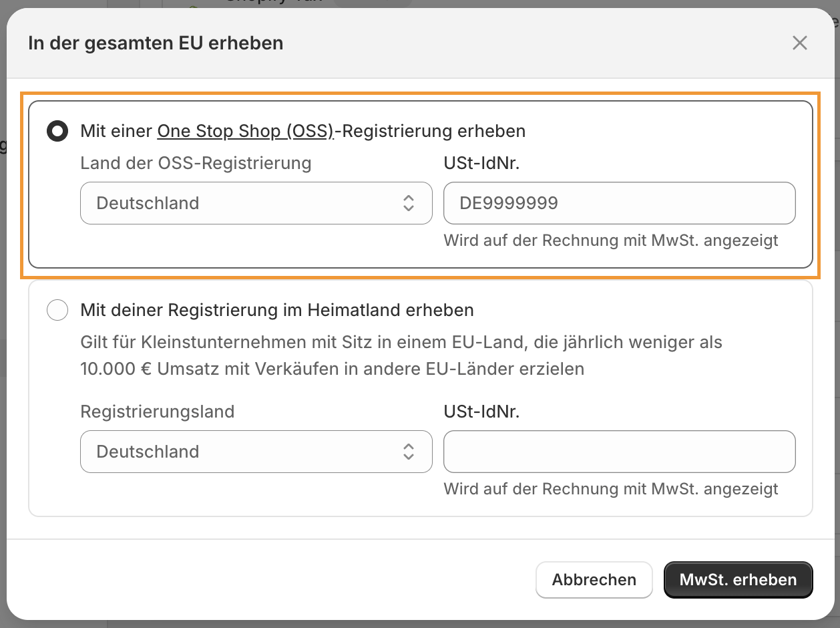Click the invoice hint text below the empty USt-IdNr. field
The width and height of the screenshot is (840, 628).
coord(610,489)
